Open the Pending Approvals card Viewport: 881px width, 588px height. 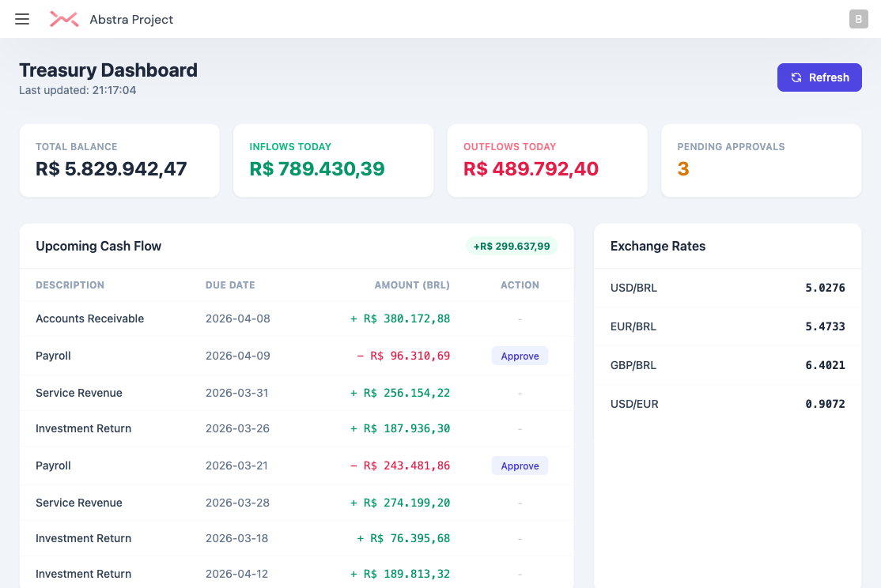[761, 160]
